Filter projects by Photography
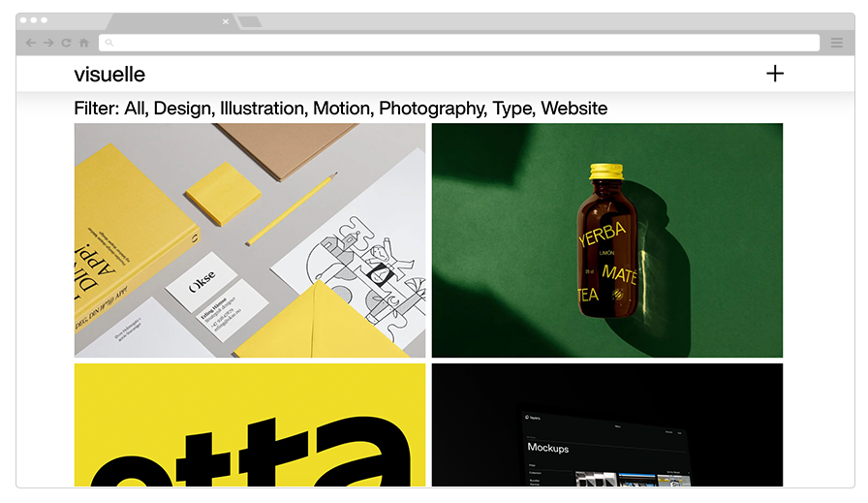 coord(433,109)
